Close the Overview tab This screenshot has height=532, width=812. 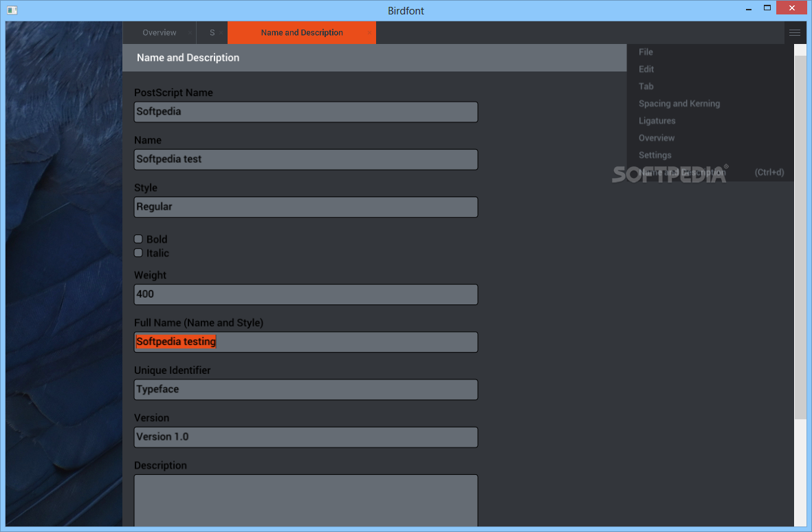click(x=190, y=32)
